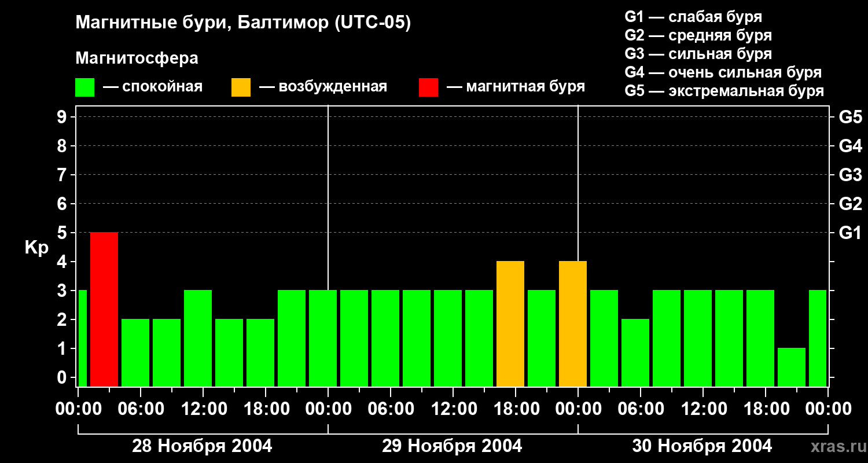Select the shortest green bar with Kp 1

tap(792, 367)
